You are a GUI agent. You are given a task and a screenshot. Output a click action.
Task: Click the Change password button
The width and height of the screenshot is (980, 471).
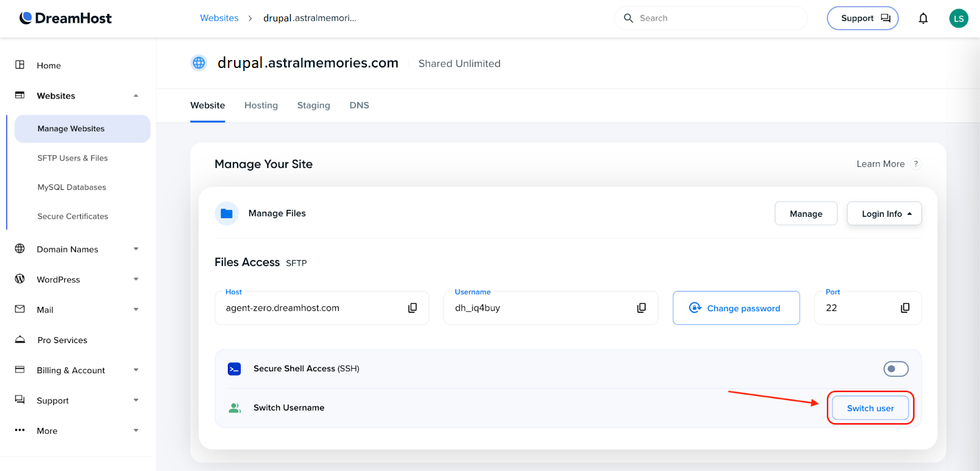pos(736,308)
